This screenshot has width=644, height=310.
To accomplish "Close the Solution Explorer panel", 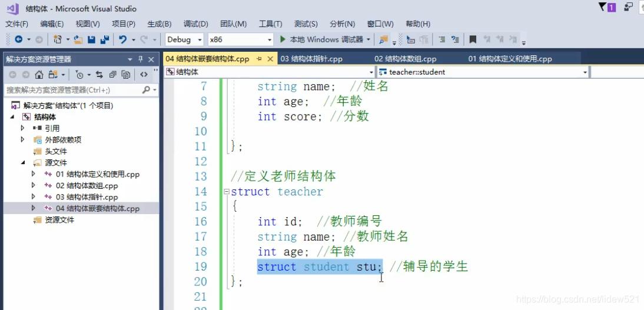I will (151, 59).
